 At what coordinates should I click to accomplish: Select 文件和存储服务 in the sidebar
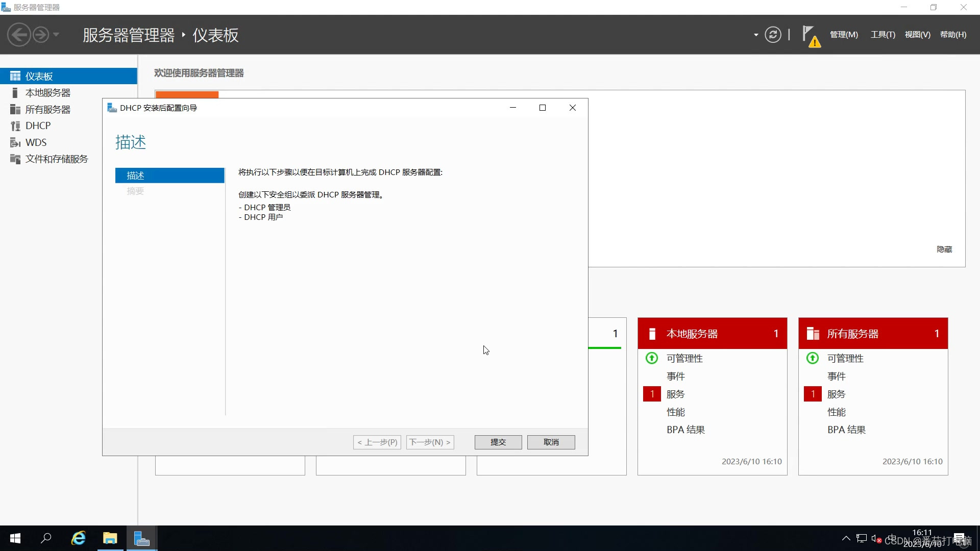tap(68, 159)
